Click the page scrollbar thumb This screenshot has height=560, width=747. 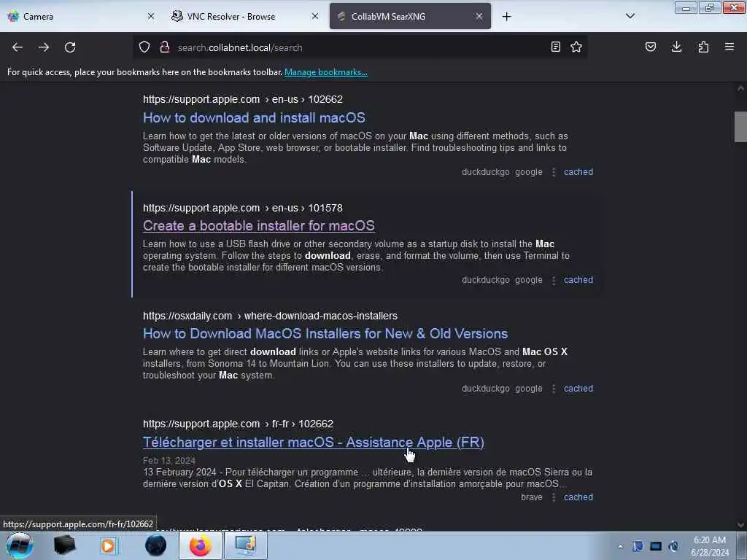[x=740, y=127]
